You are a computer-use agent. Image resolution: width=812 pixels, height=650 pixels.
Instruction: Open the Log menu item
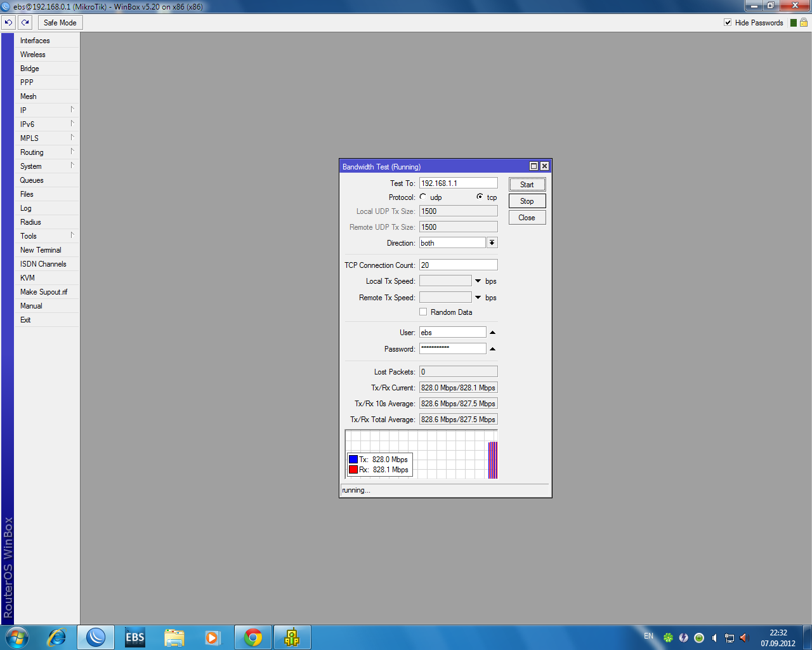47,208
